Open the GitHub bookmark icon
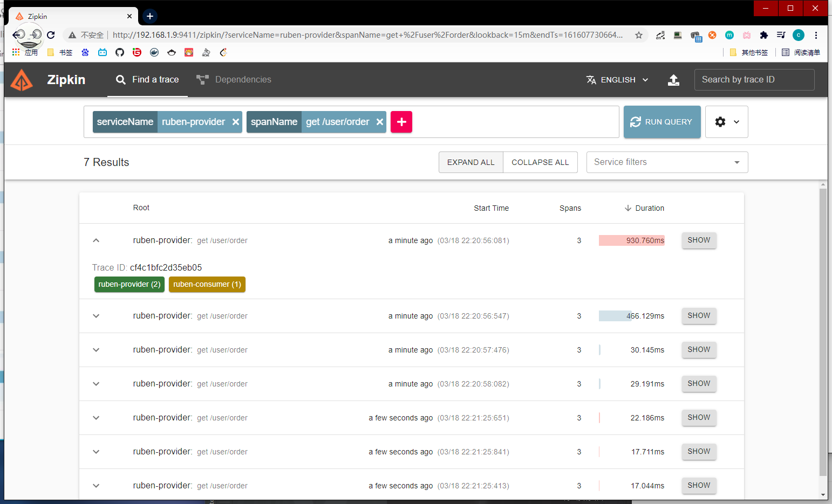832x504 pixels. coord(120,52)
